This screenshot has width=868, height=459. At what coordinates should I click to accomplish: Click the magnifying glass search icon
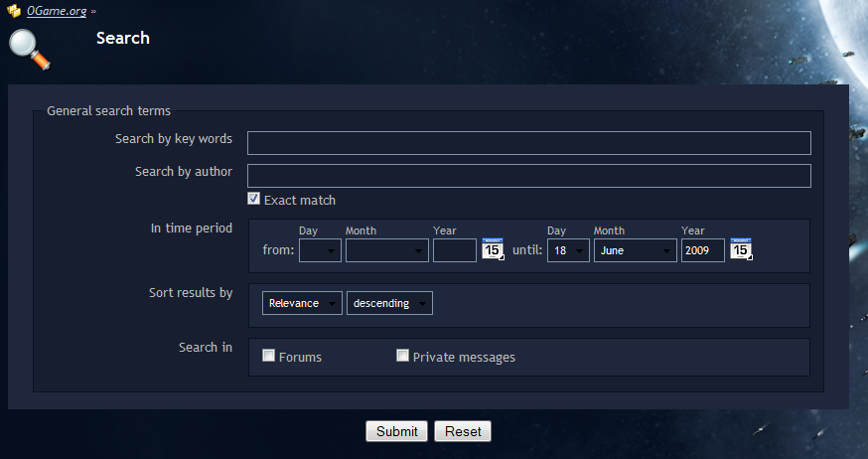(x=29, y=50)
